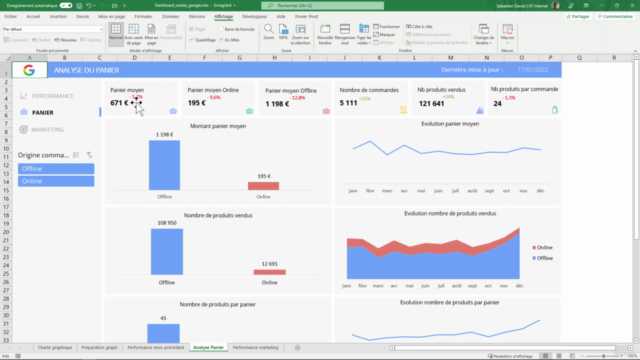The width and height of the screenshot is (640, 360).
Task: Switch to Préparation graph sheet tab
Action: coord(99,348)
